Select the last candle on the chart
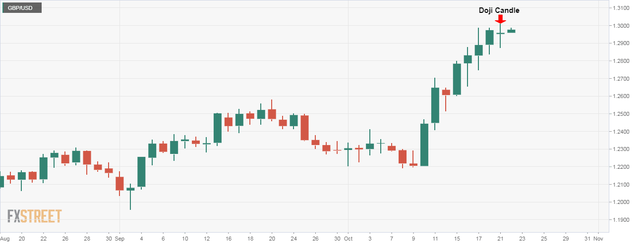This screenshot has height=245, width=644. point(511,31)
